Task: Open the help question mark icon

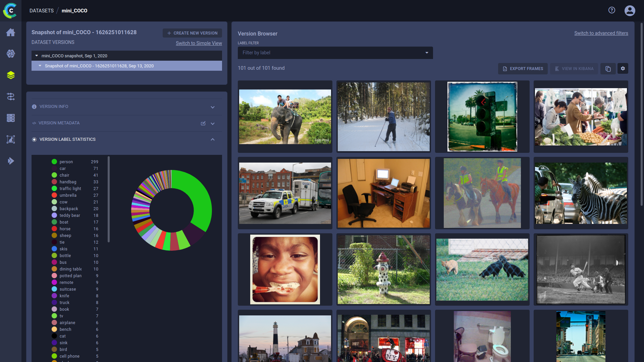Action: [612, 10]
